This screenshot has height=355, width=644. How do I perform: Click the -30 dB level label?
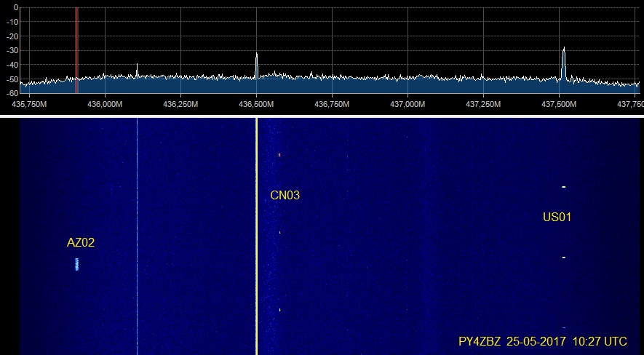(12, 50)
